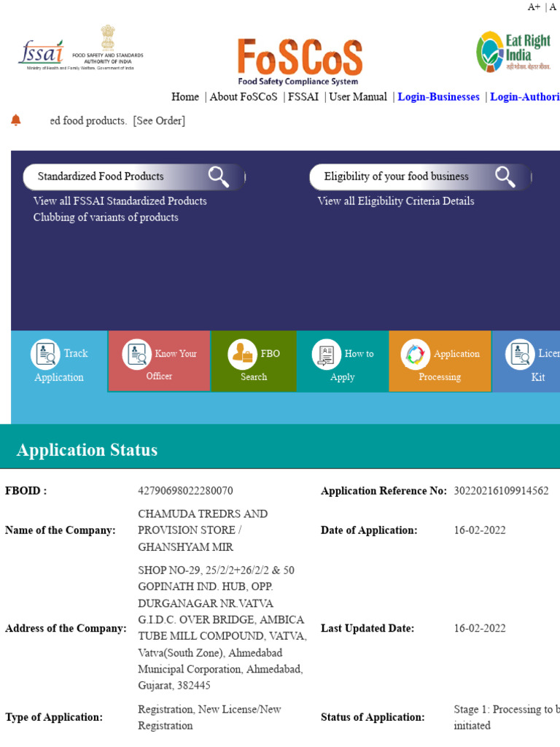Click the Standardized Food Products magnifier icon

pyautogui.click(x=219, y=177)
